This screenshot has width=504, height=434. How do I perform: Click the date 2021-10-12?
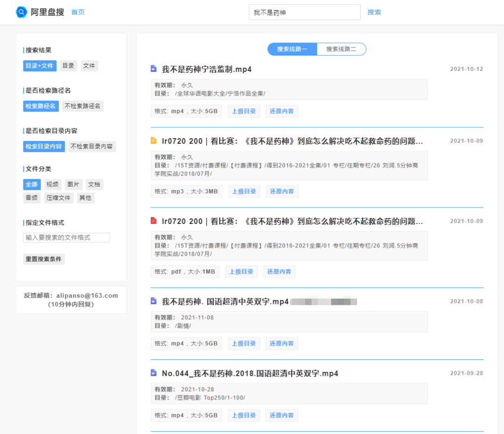click(466, 69)
